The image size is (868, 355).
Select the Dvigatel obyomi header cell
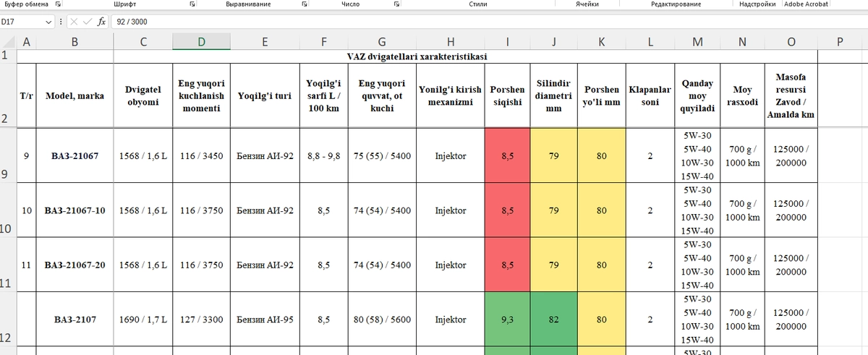(143, 95)
